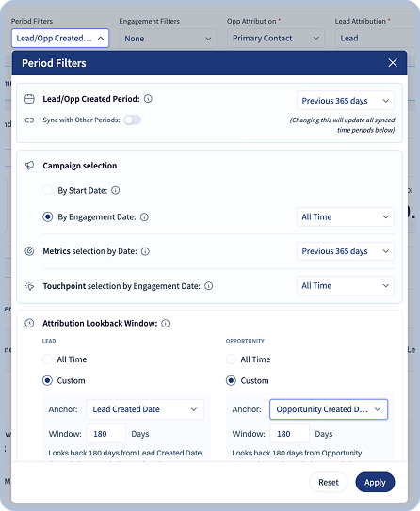Click the Period Filters dialog title
420x511 pixels.
[x=54, y=63]
